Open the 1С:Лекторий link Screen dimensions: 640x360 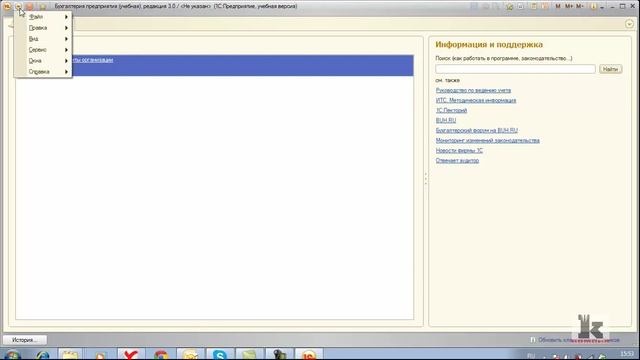point(451,110)
